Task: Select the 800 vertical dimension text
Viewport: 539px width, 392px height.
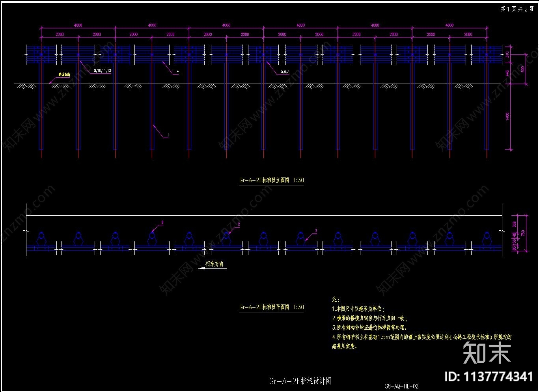Action: tap(523, 69)
